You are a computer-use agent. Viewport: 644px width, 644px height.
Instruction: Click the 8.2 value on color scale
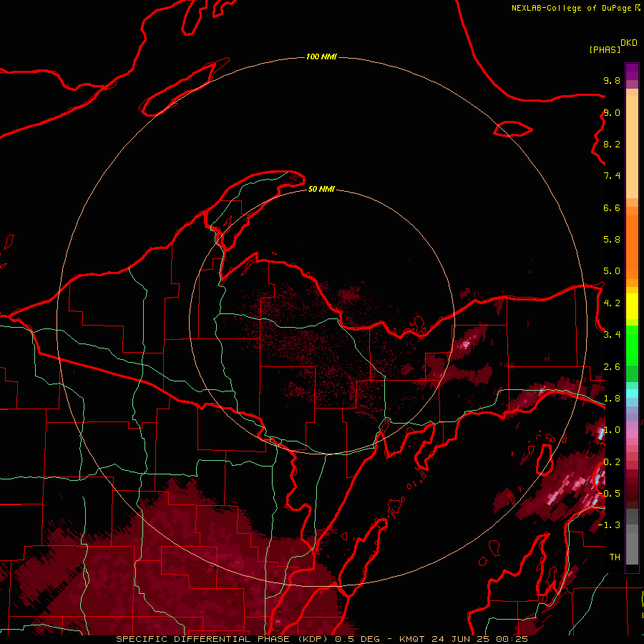point(612,144)
